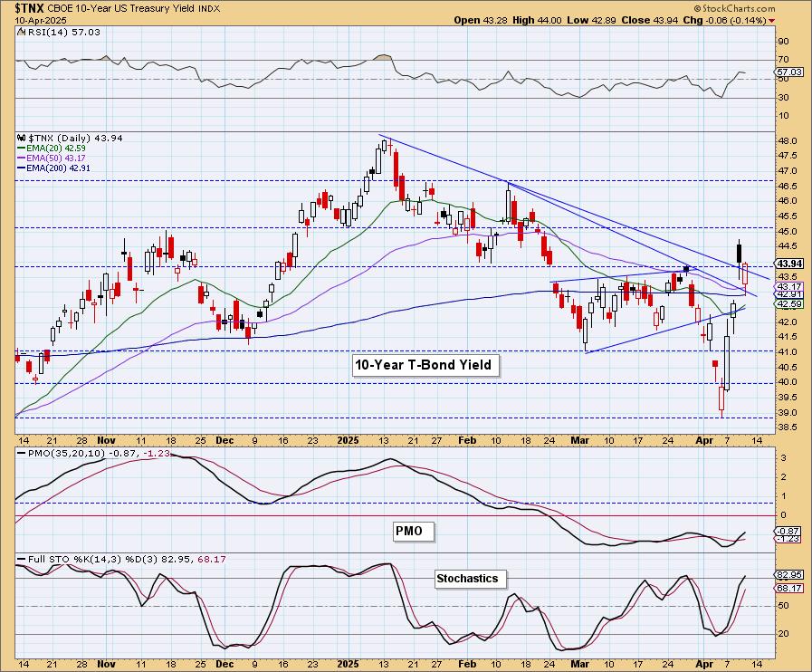Click the 45.0 label on the price axis
Screen dimensions: 812x672
click(x=788, y=232)
